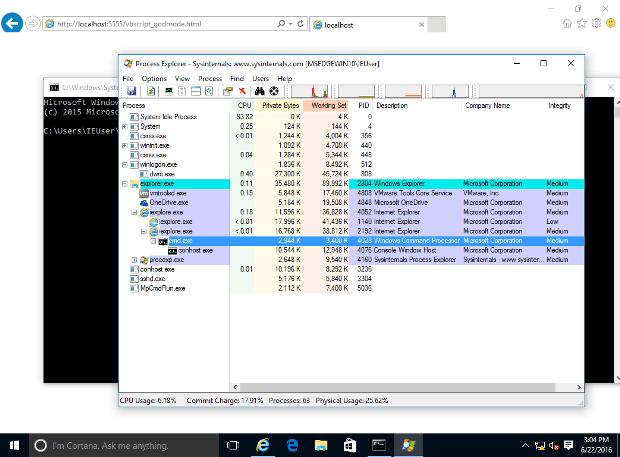This screenshot has height=457, width=620.
Task: Toggle the Show Lower Pane toolbar icon
Action: click(196, 91)
